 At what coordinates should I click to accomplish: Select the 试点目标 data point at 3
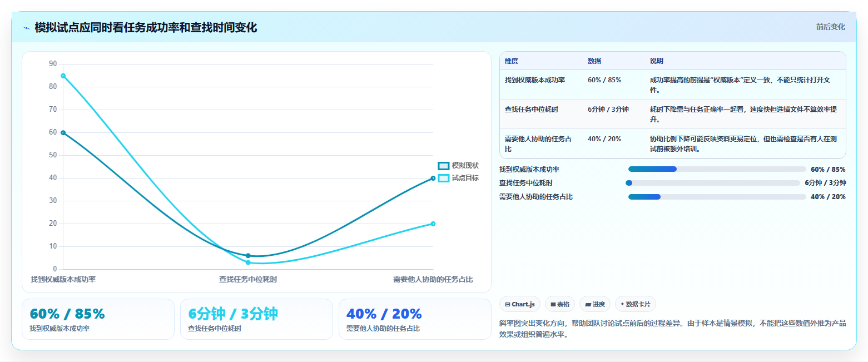click(248, 262)
